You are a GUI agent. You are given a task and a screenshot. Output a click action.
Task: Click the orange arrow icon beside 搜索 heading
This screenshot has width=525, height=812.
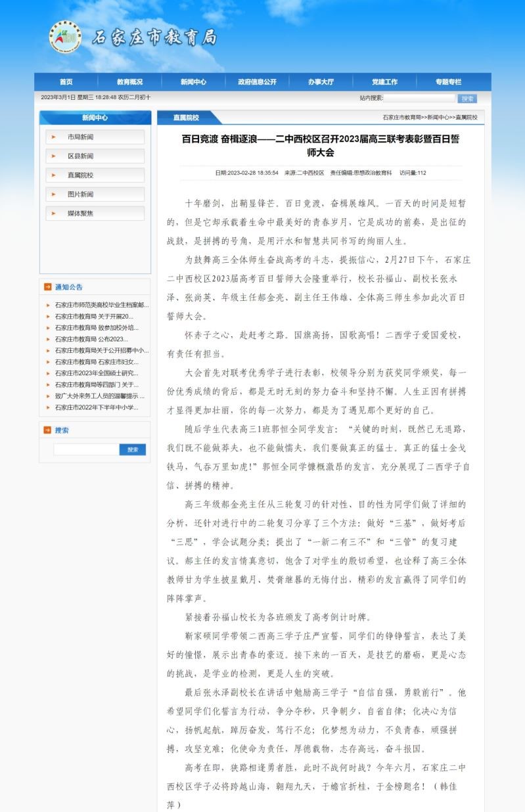point(47,430)
